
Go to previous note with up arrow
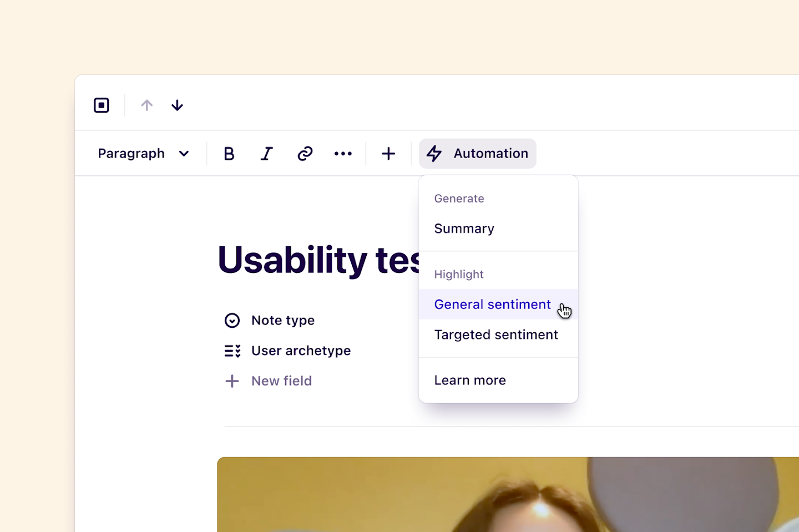click(146, 105)
